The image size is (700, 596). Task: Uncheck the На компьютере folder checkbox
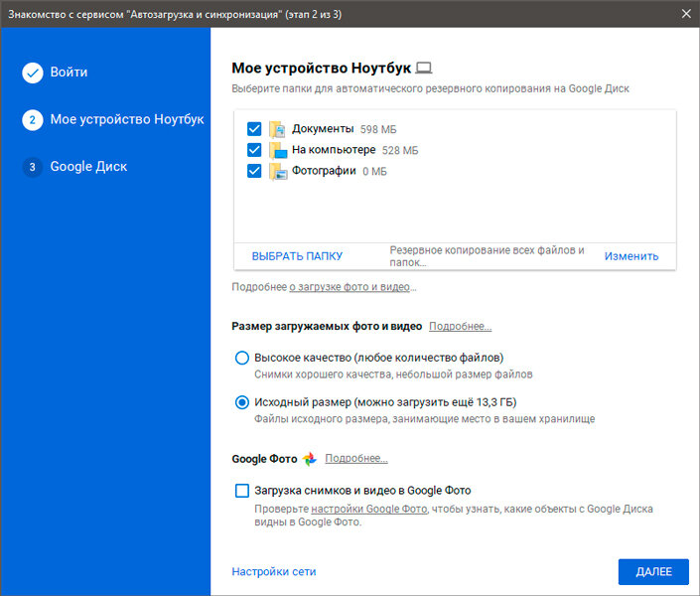tap(254, 150)
